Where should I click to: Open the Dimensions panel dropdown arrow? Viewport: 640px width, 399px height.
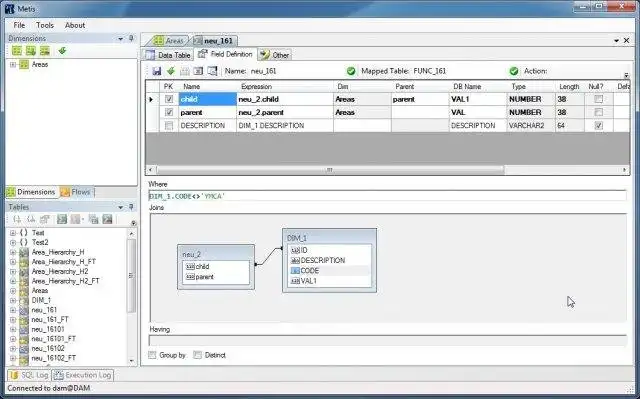120,39
